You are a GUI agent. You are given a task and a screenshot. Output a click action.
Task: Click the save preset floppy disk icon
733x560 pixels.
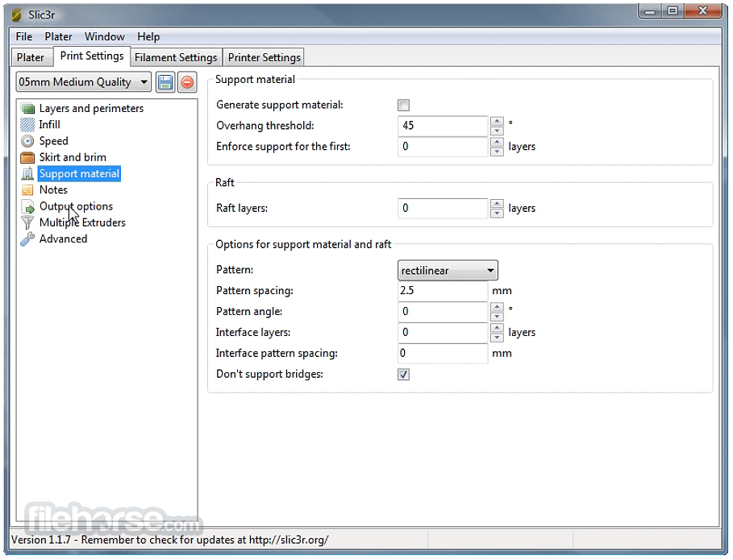[x=165, y=83]
